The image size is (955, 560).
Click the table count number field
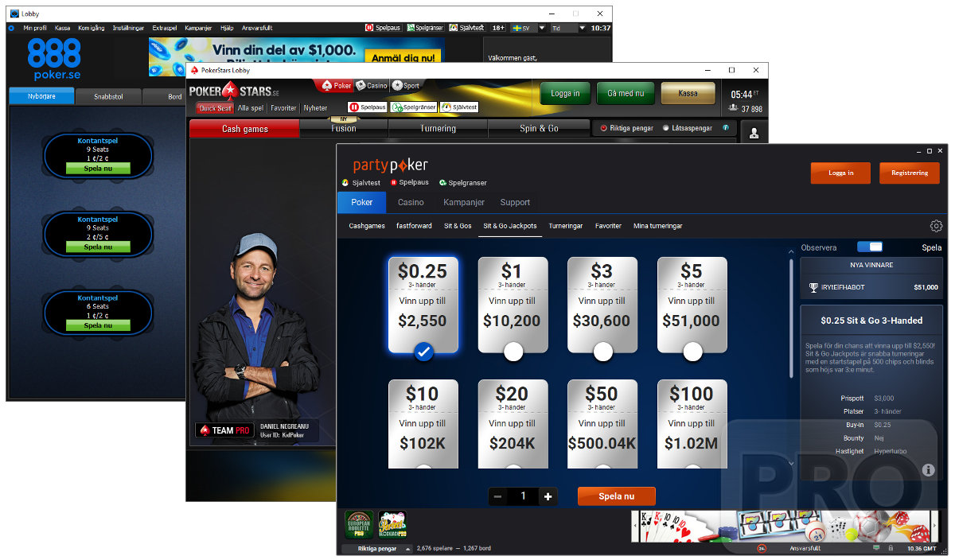tap(523, 496)
